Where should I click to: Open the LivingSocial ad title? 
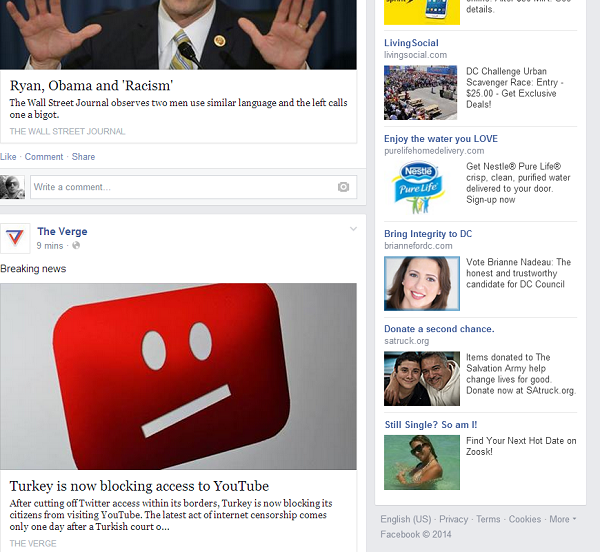[411, 43]
